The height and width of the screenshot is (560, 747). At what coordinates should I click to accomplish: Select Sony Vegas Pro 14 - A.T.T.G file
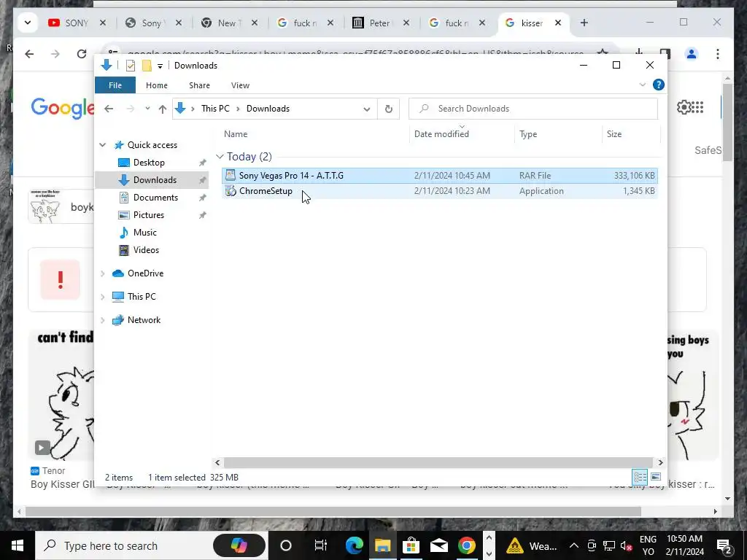coord(439,175)
